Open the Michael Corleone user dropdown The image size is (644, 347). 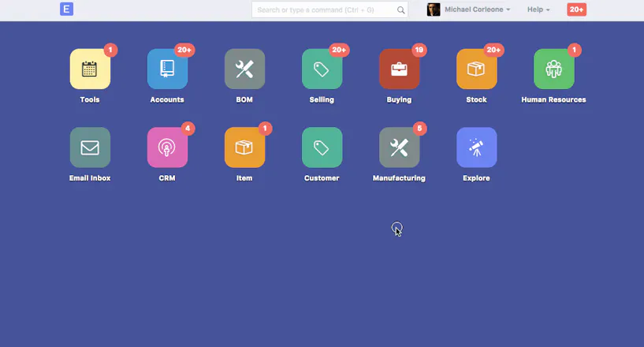coord(477,9)
